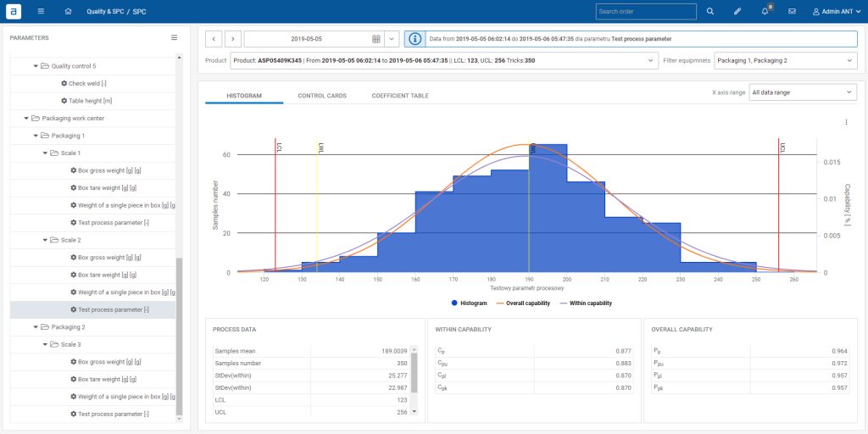
Task: Click the date field 2019-05-05
Action: [x=306, y=39]
